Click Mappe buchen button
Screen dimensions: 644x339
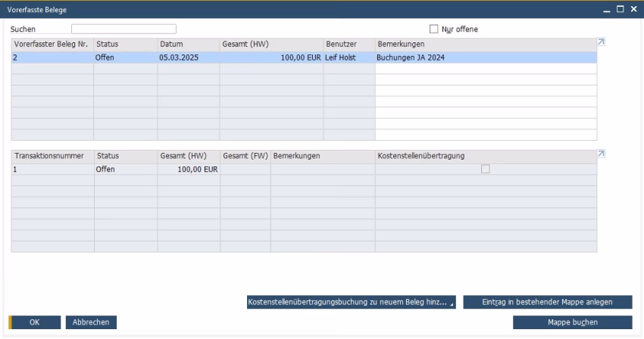[572, 322]
